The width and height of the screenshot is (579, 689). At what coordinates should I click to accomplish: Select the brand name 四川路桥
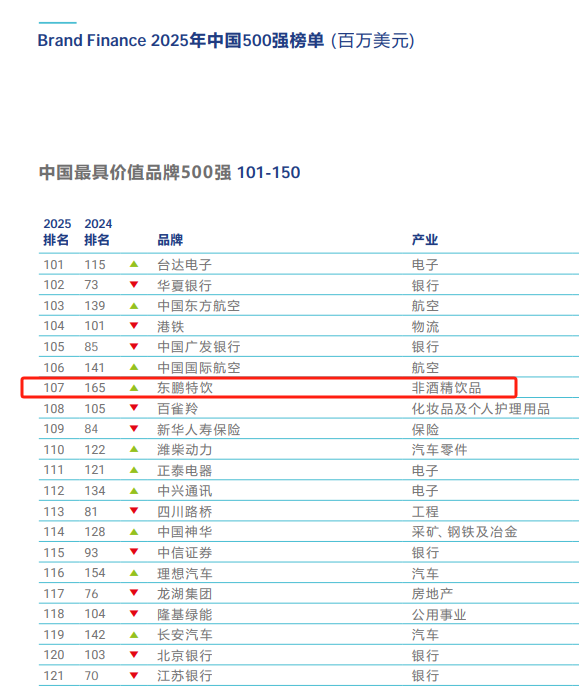click(185, 511)
